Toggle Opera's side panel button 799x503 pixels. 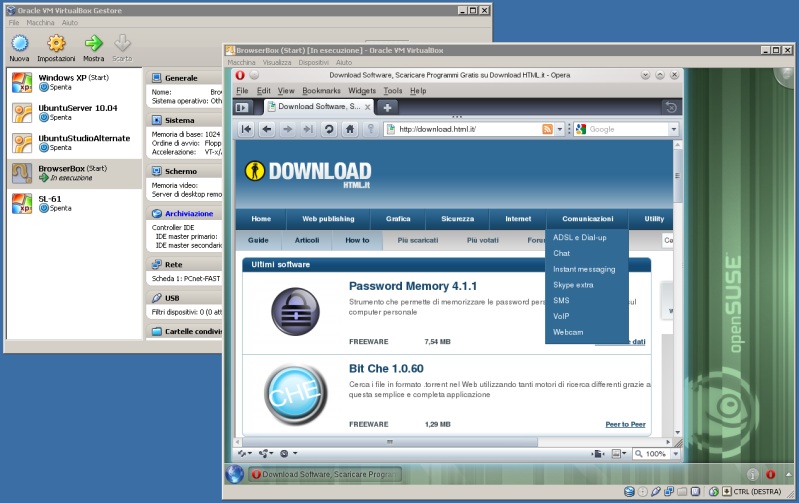click(242, 107)
